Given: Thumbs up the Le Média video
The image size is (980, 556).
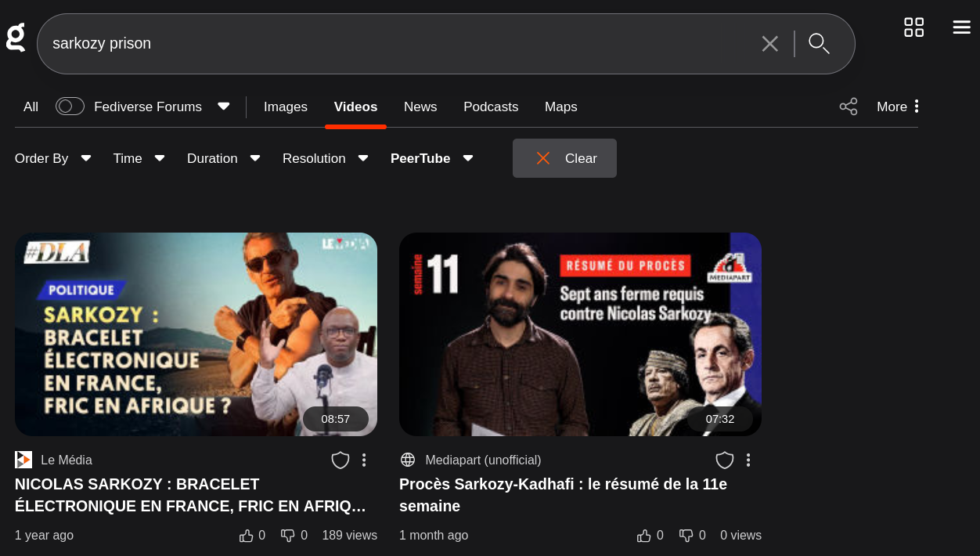Looking at the screenshot, I should click(x=247, y=536).
